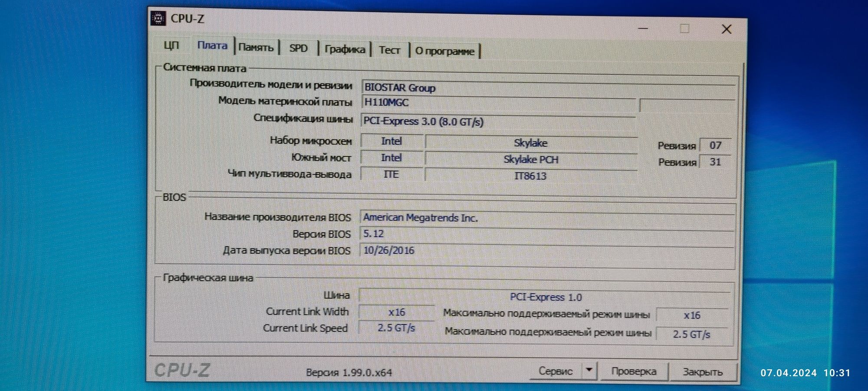
Task: Click the ITE vendor field
Action: pyautogui.click(x=391, y=174)
